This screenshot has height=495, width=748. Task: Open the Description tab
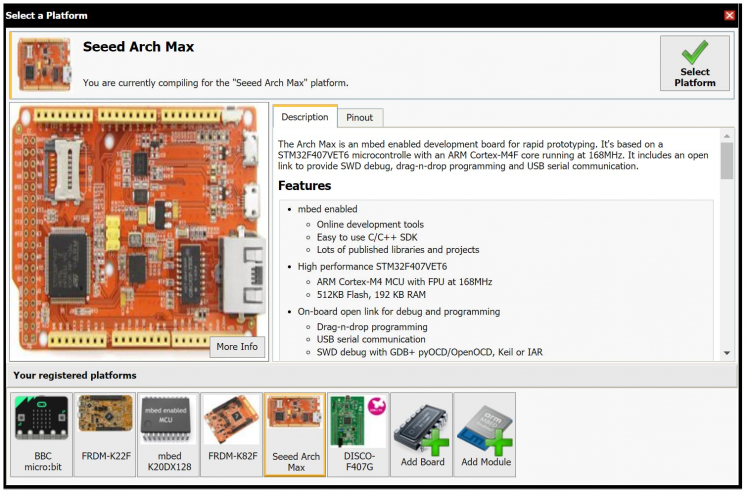[305, 117]
